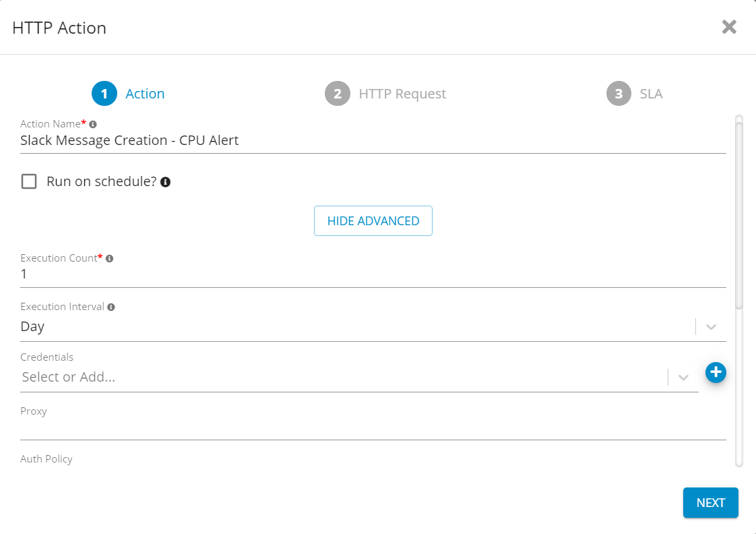Viewport: 756px width, 534px height.
Task: Open the Day interval selector chevron
Action: pyautogui.click(x=710, y=326)
